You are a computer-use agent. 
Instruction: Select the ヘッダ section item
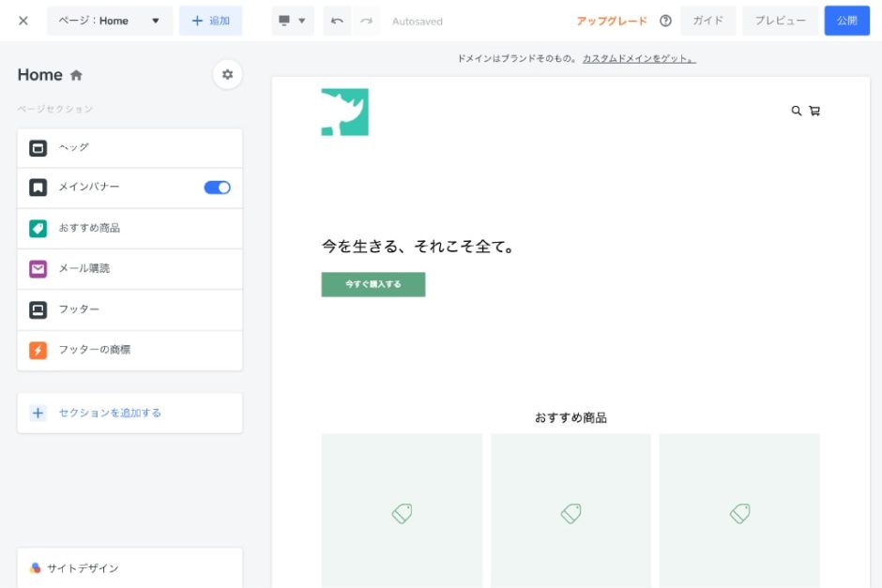pos(129,148)
